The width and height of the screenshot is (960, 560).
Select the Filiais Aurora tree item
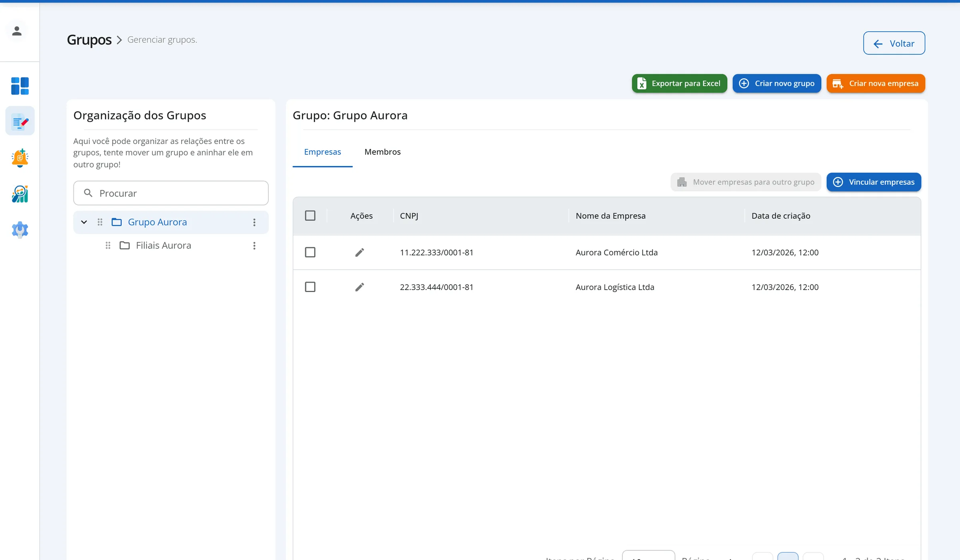(171, 246)
